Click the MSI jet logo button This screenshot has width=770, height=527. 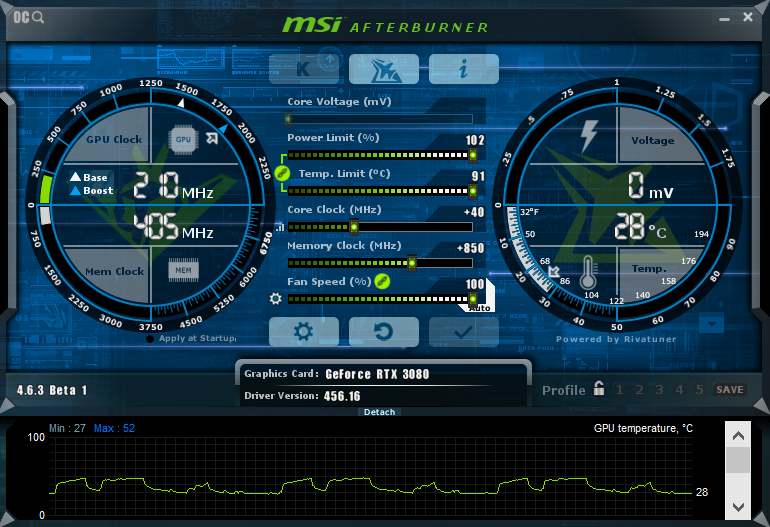pyautogui.click(x=384, y=69)
